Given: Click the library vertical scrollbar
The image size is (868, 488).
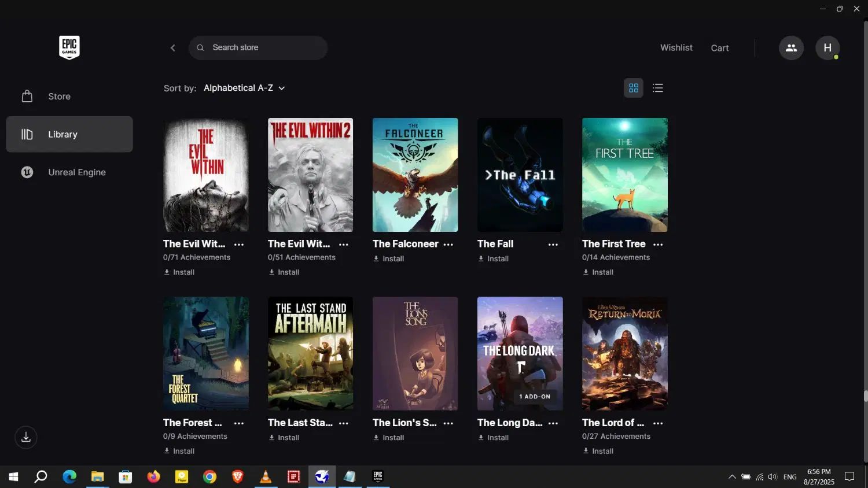Looking at the screenshot, I should point(866,396).
